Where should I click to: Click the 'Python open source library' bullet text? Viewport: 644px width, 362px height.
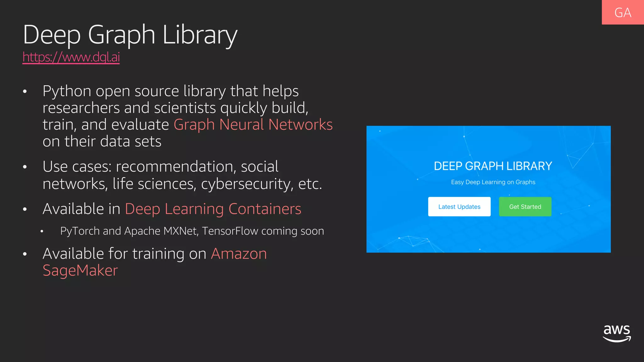pos(188,116)
